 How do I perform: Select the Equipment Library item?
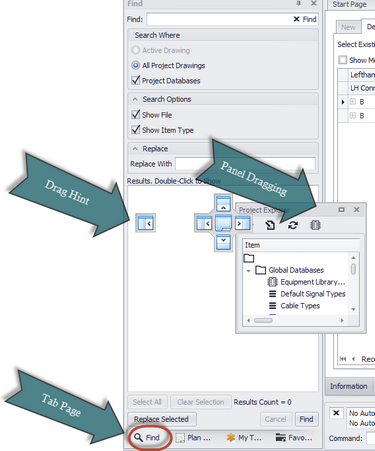coord(307,282)
